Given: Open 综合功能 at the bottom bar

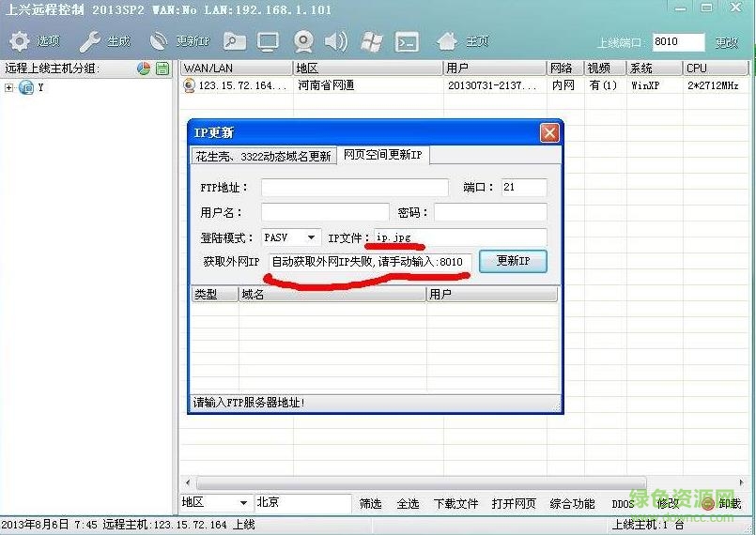Looking at the screenshot, I should [572, 504].
